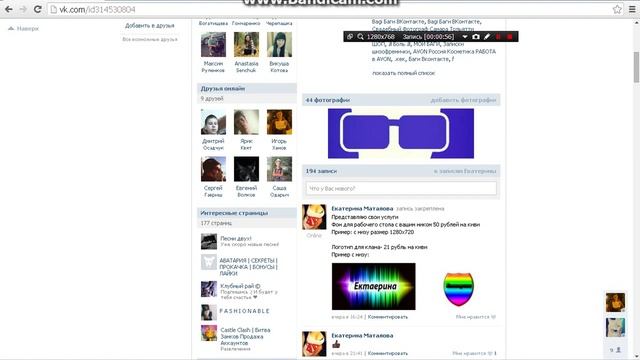The image size is (640, 360).
Task: Open the Bandicam dropdown arrow
Action: point(464,37)
